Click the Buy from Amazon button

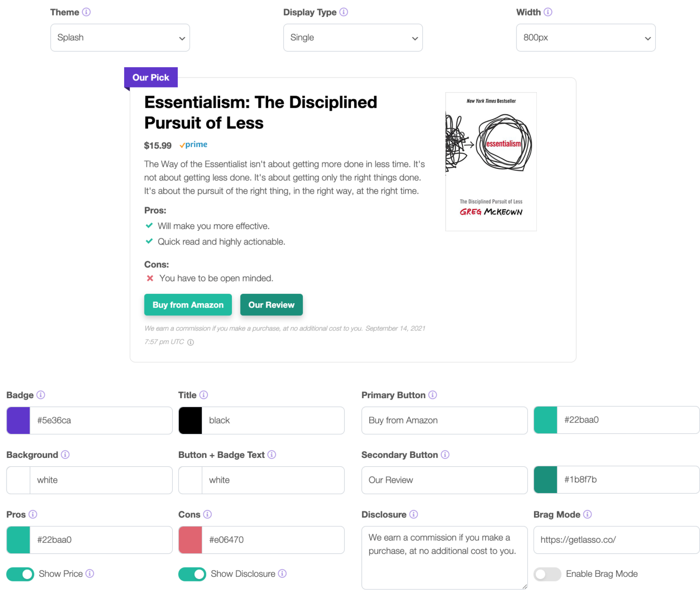[188, 305]
